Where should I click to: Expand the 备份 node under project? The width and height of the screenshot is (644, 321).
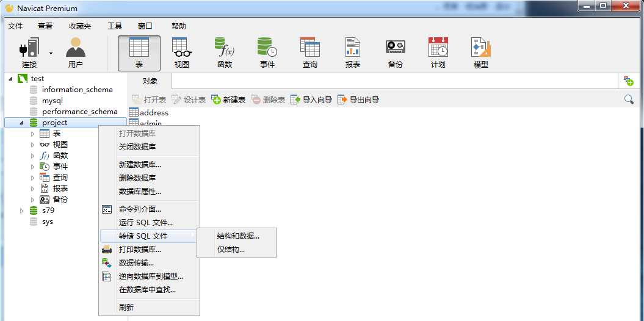[33, 200]
